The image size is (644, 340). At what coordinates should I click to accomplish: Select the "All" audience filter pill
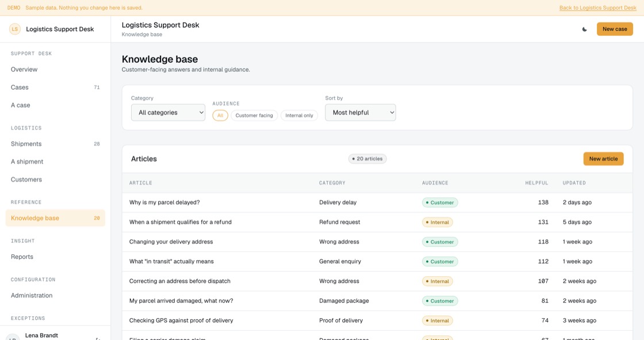tap(220, 116)
